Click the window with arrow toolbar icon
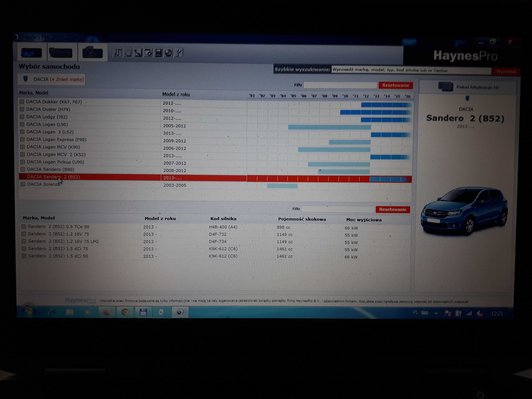 tap(148, 52)
